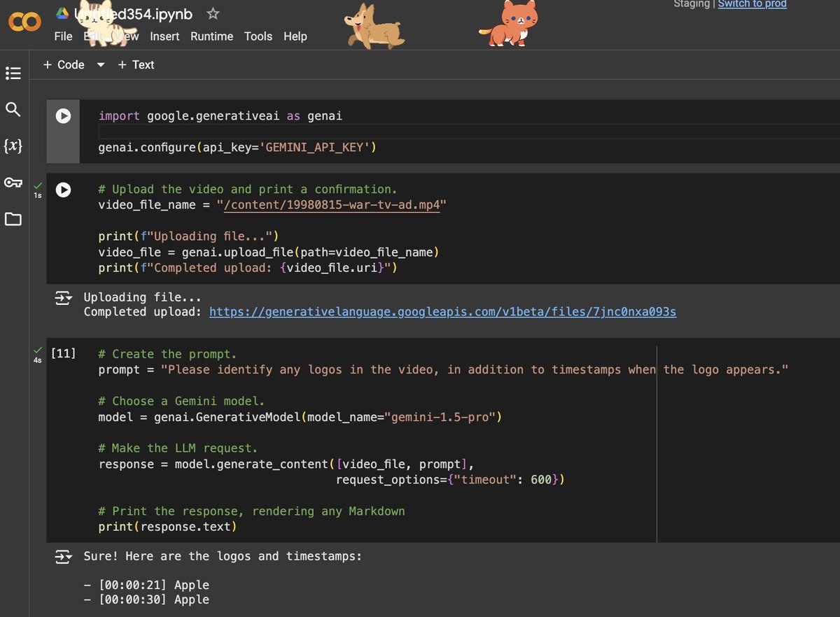Open the files folder sidebar icon
The image size is (840, 617).
click(13, 220)
